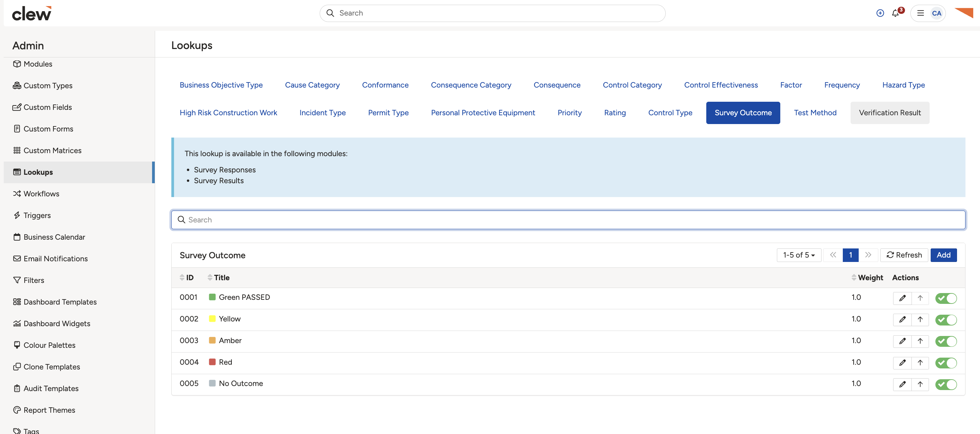The width and height of the screenshot is (980, 434).
Task: Edit the Amber outcome via its pencil
Action: [902, 341]
